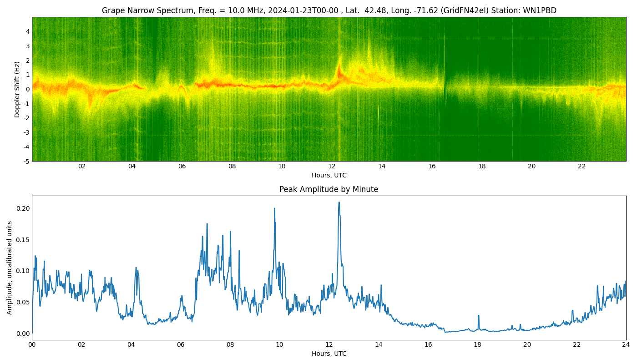Click the 'Amplitude, uncalibrated units' axis label
Viewport: 637px width, 364px height.
tap(10, 268)
